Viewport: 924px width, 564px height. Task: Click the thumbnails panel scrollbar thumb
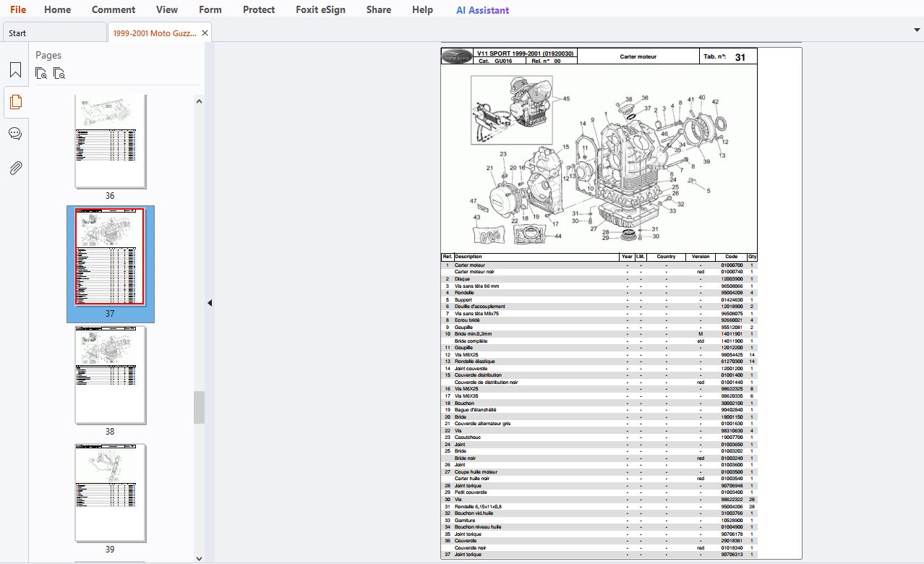199,407
